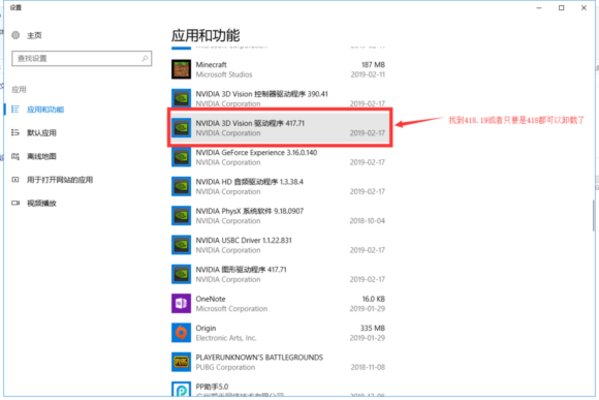Click the Minecraft app icon

pyautogui.click(x=181, y=69)
